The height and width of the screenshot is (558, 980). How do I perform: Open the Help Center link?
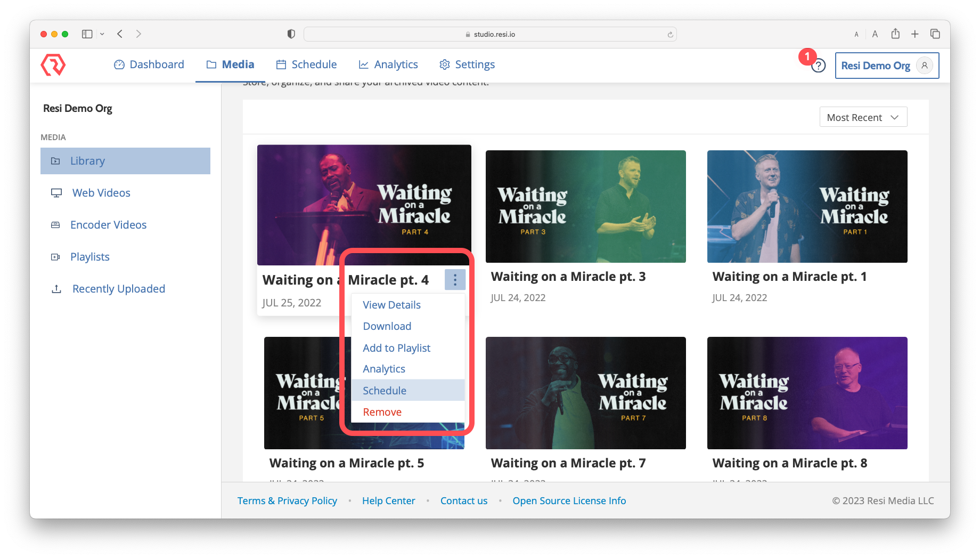pos(388,500)
